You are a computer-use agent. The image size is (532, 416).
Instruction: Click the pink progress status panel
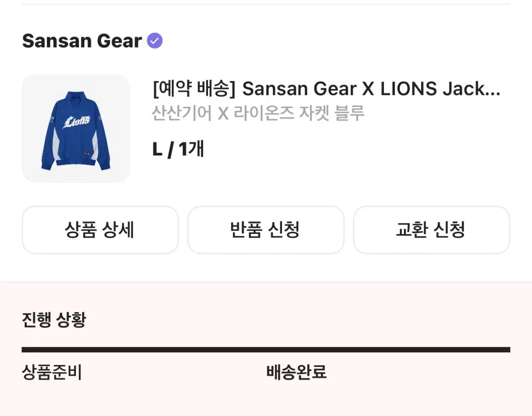266,349
